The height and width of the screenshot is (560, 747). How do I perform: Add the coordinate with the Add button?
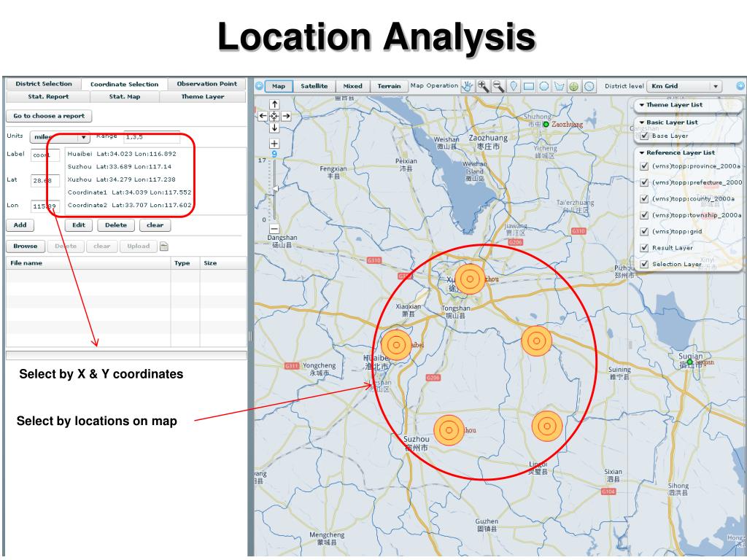(x=20, y=225)
